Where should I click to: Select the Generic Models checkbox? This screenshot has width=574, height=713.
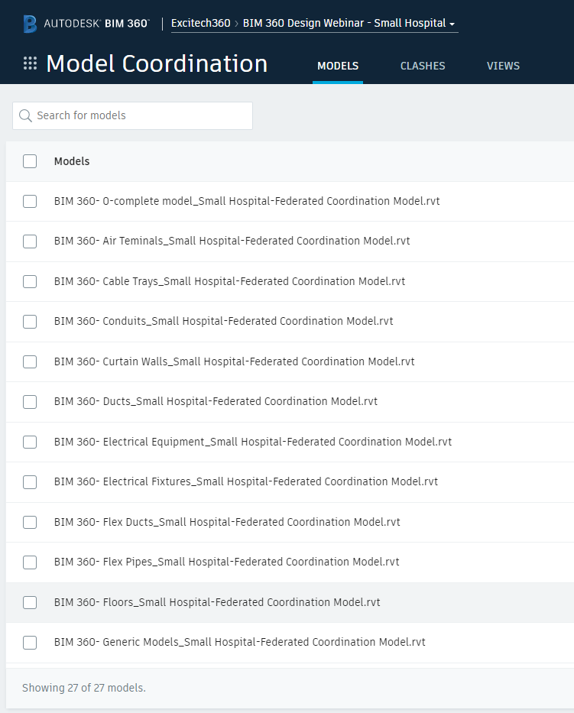[30, 643]
